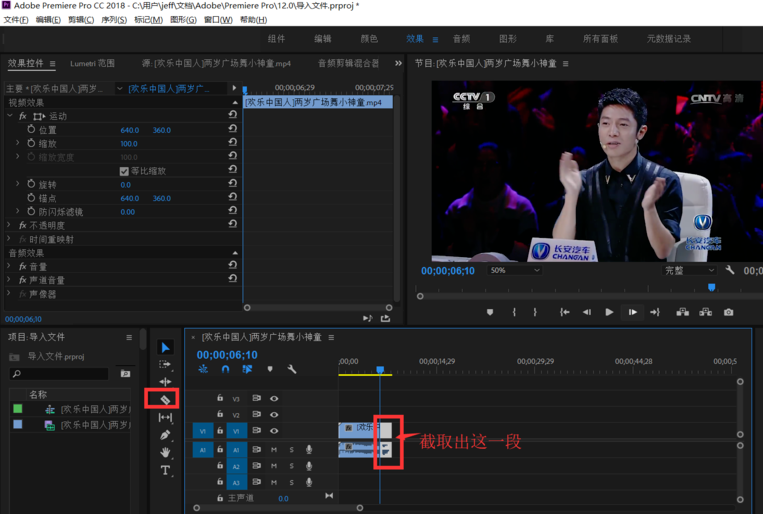Uncheck the 等比缩放 uniform scale checkbox

coord(124,171)
